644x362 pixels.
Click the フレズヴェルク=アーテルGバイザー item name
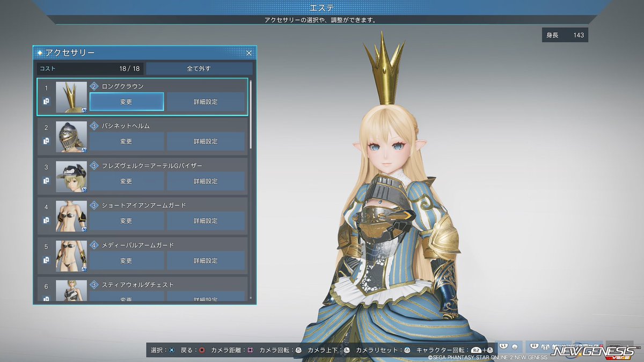point(152,165)
